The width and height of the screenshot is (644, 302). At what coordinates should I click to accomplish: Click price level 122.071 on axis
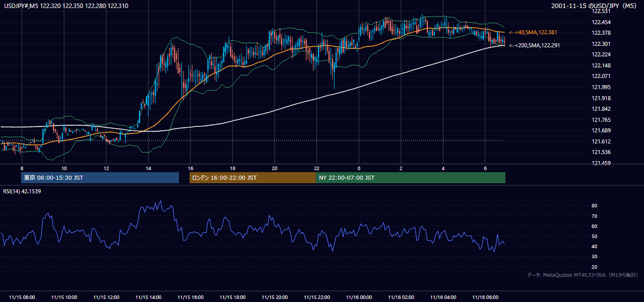pos(601,76)
